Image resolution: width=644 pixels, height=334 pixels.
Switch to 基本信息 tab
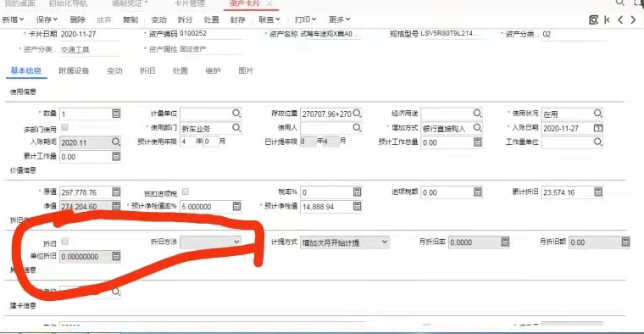pos(26,70)
